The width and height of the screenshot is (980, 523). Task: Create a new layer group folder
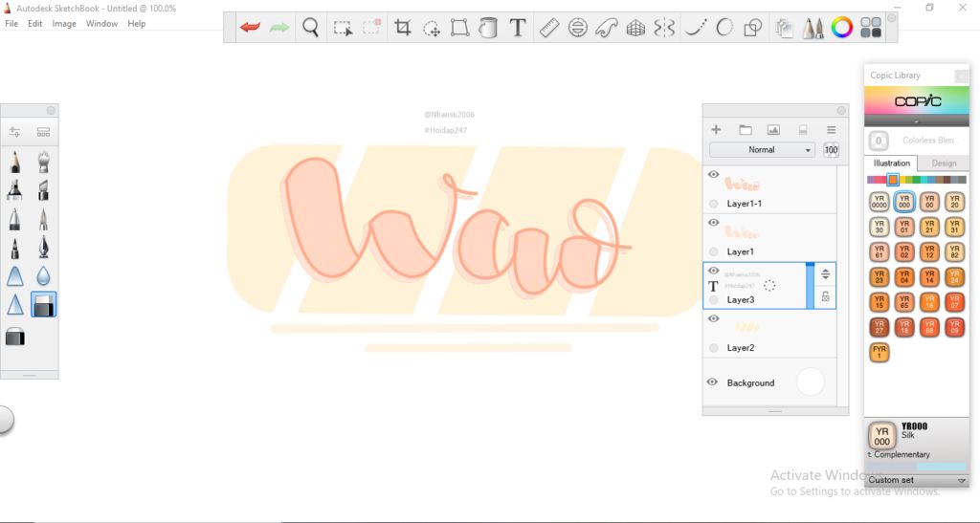745,130
